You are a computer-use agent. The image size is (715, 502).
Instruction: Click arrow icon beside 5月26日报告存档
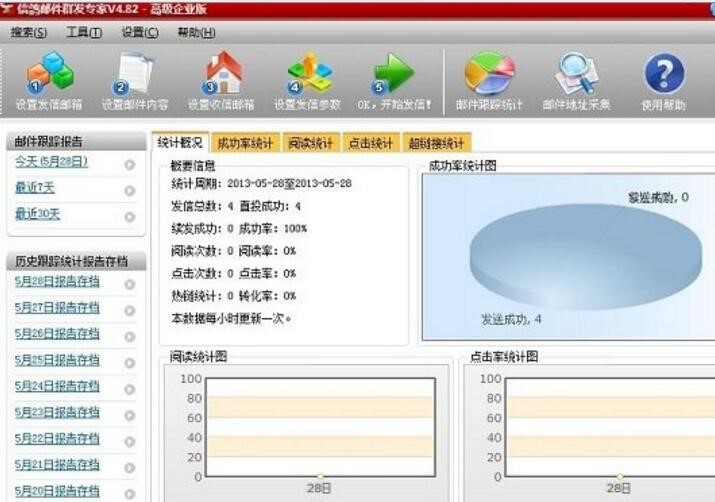pyautogui.click(x=130, y=336)
